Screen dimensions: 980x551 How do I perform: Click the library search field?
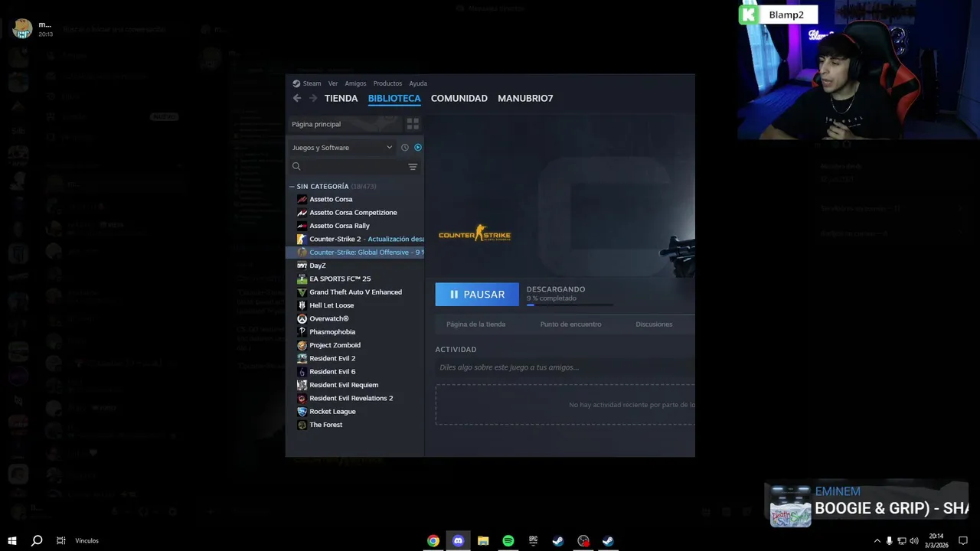click(354, 166)
